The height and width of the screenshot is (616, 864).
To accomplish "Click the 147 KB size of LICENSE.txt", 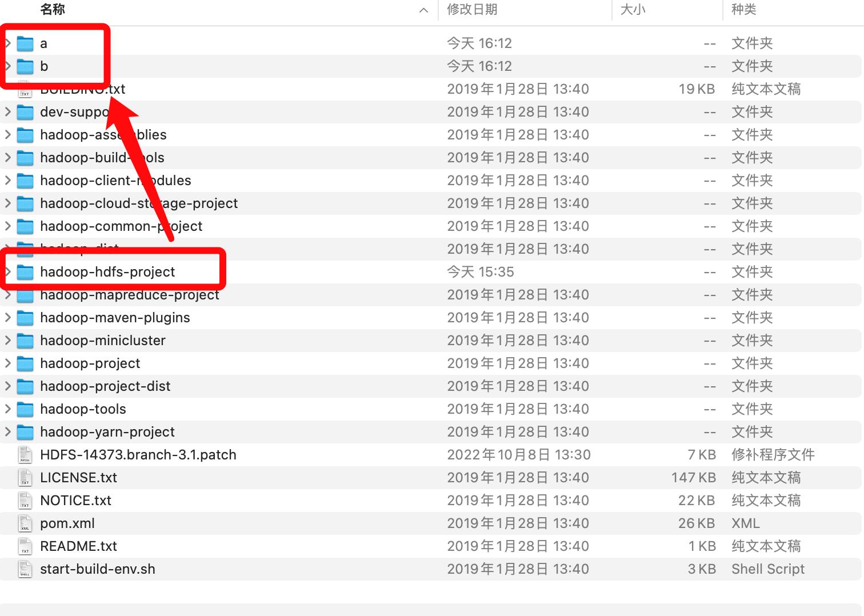I will (x=693, y=478).
